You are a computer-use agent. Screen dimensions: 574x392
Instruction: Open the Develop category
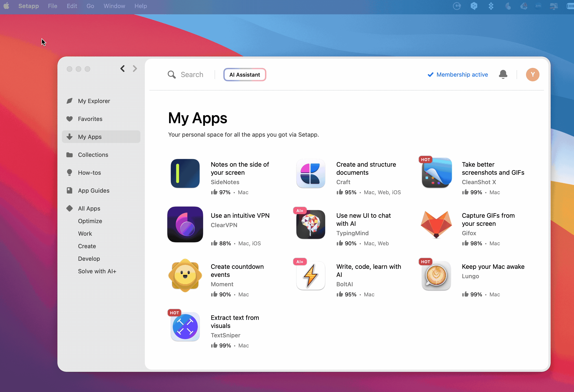click(89, 259)
